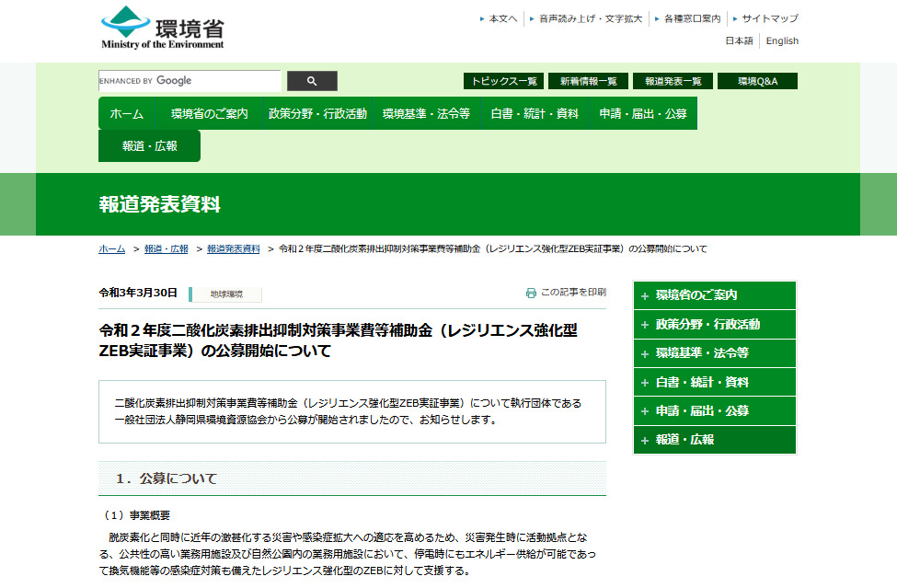Expand 環境基準・法令等 sidebar section
Screen dimensions: 897x588
tap(714, 353)
